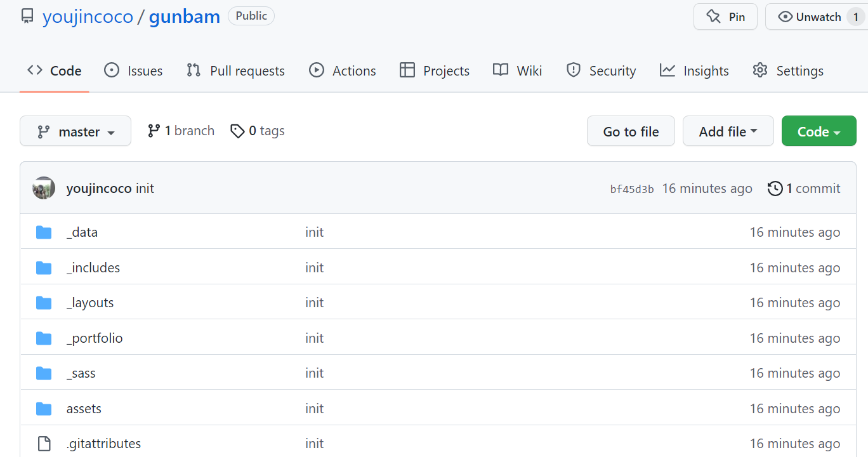Click the file icon for .gitattributes

tap(44, 444)
